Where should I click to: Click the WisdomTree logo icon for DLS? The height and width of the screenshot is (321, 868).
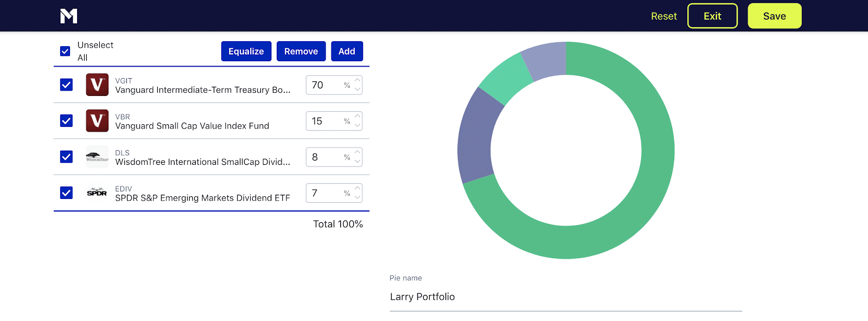97,157
